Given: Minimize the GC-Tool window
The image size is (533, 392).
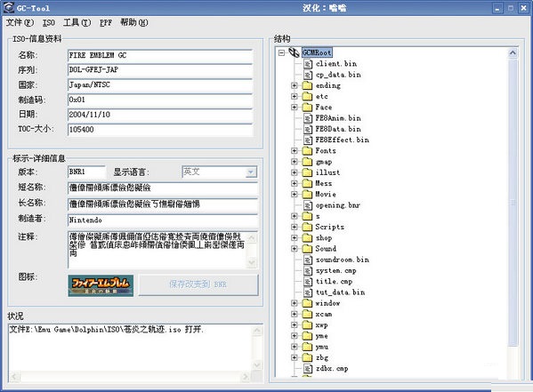Looking at the screenshot, I should (x=497, y=8).
